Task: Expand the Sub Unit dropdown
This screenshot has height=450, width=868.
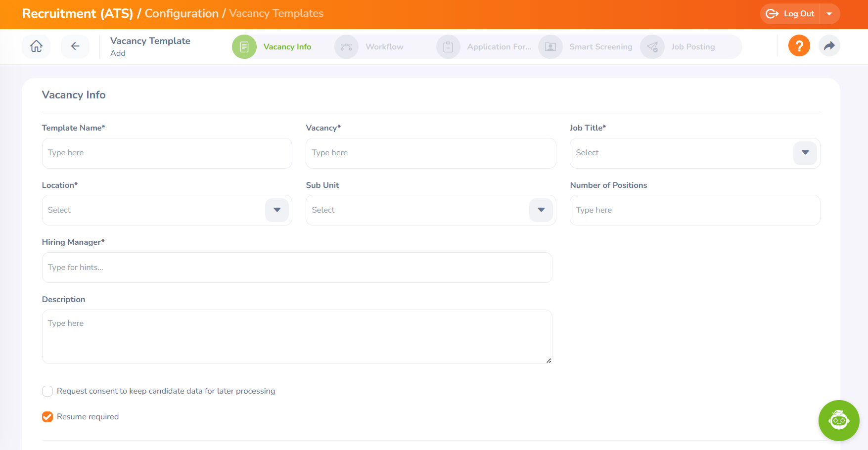Action: [x=541, y=210]
